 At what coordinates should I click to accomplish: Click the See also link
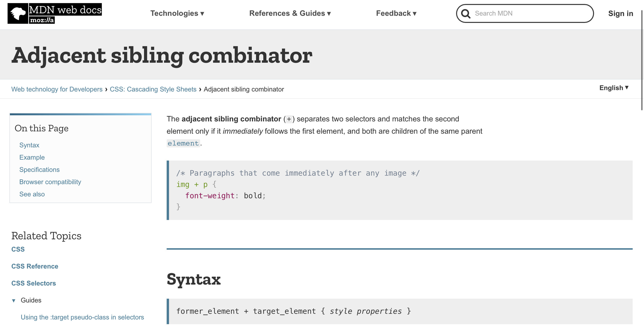pyautogui.click(x=32, y=194)
